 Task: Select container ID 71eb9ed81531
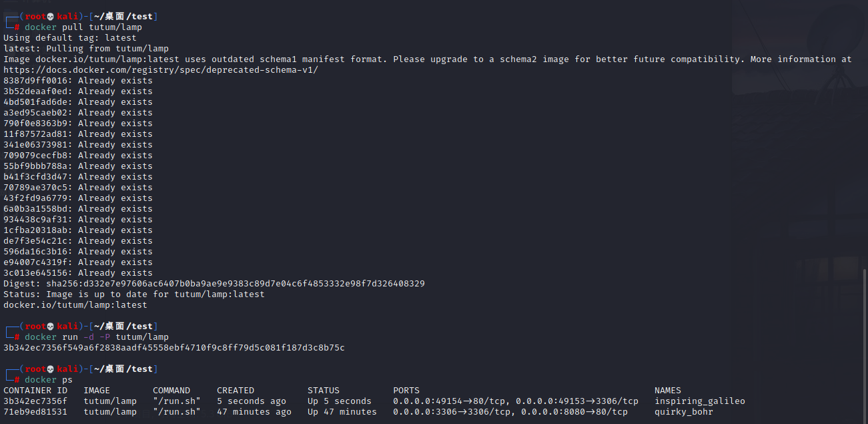pos(35,412)
